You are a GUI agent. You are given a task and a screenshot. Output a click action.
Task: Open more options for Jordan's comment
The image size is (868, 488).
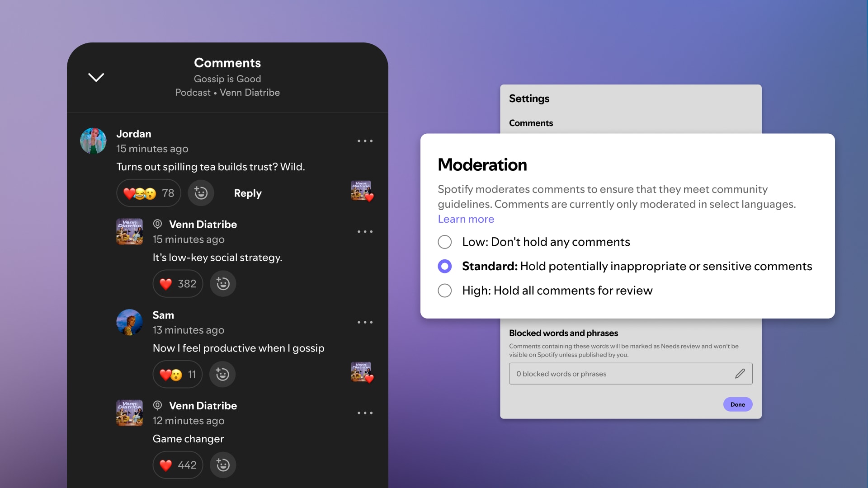[365, 141]
